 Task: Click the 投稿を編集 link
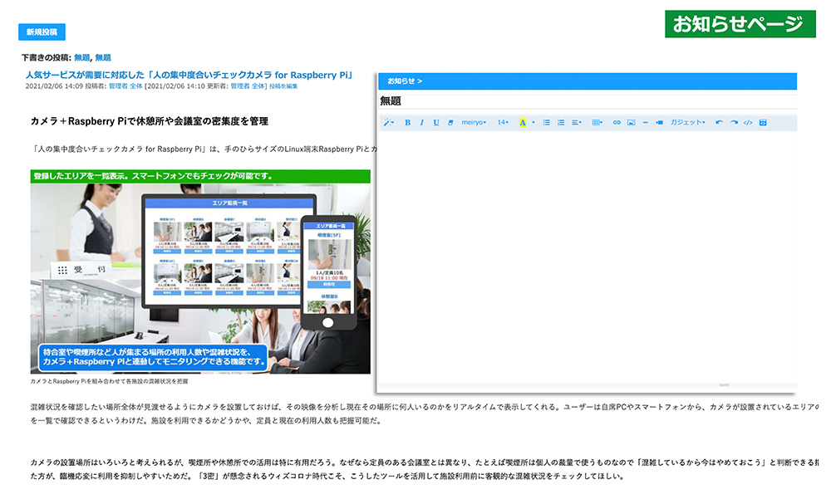[283, 86]
